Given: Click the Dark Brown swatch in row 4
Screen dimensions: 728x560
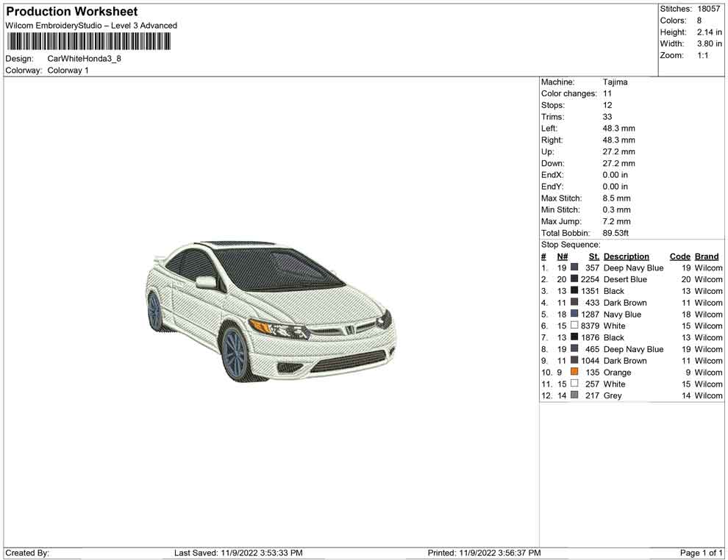Looking at the screenshot, I should pyautogui.click(x=574, y=302).
